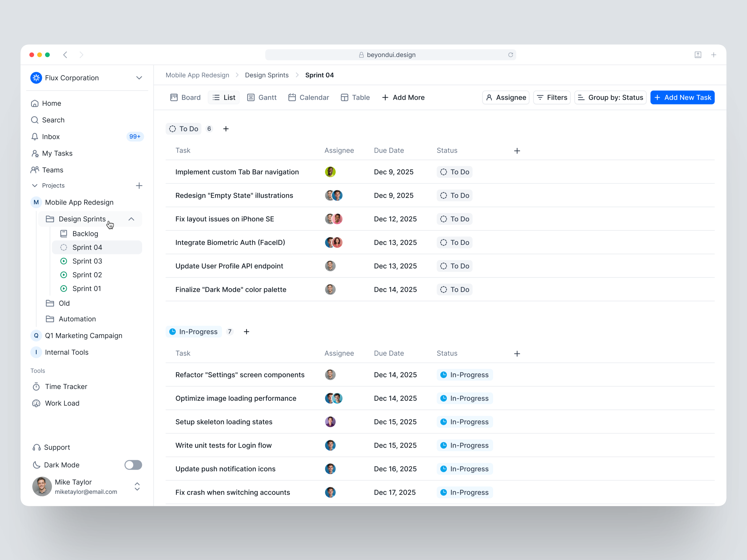Collapse the Projects section chevron
Viewport: 747px width, 560px height.
point(34,185)
